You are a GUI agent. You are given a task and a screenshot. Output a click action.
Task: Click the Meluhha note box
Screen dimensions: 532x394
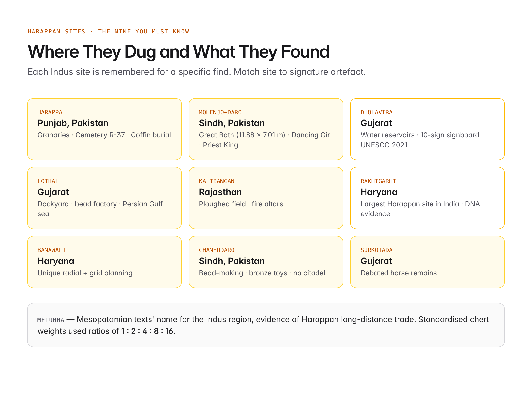click(266, 325)
